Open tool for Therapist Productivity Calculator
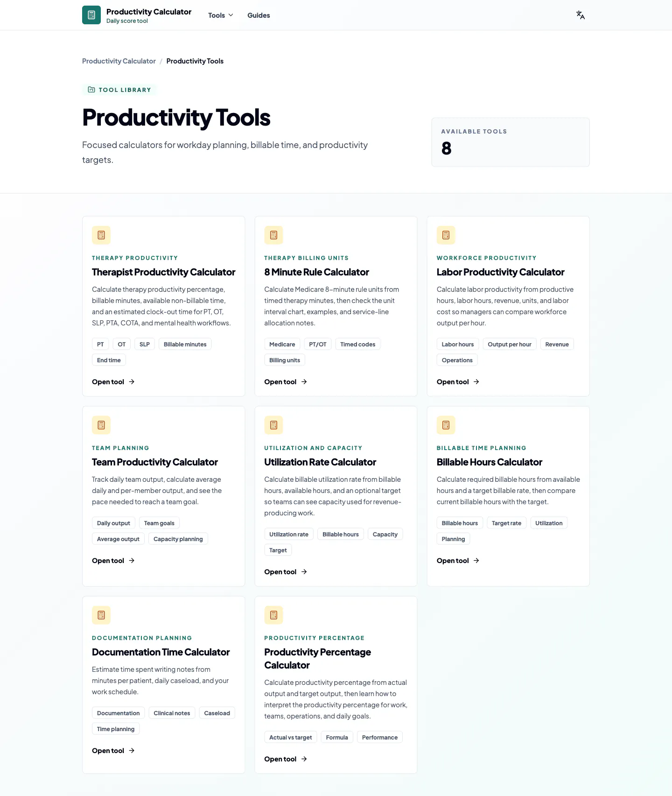Image resolution: width=672 pixels, height=796 pixels. (x=113, y=382)
